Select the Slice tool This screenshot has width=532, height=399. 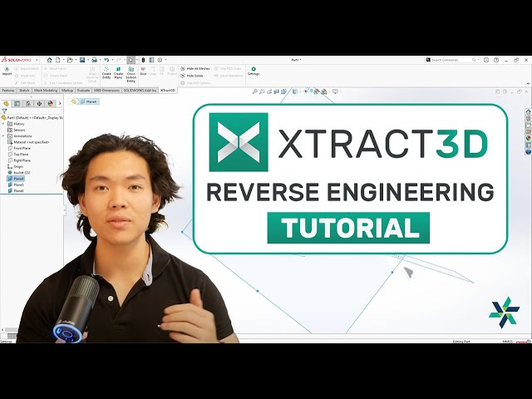[x=143, y=71]
